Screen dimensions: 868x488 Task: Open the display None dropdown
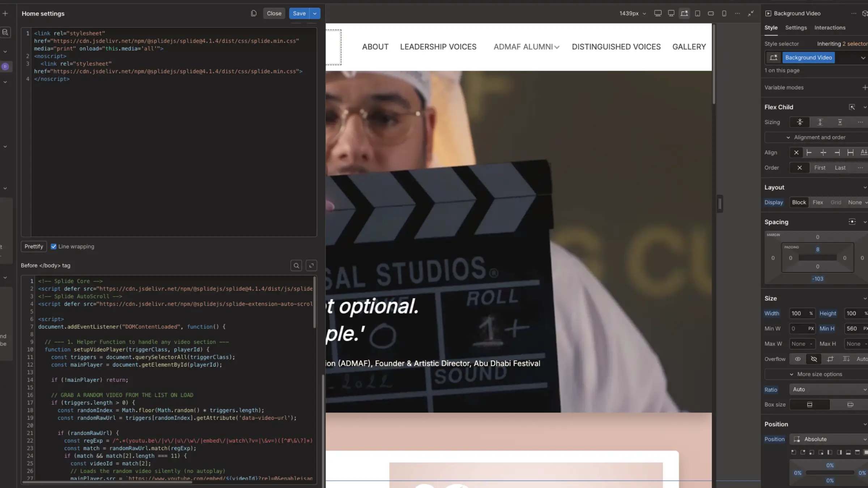857,202
